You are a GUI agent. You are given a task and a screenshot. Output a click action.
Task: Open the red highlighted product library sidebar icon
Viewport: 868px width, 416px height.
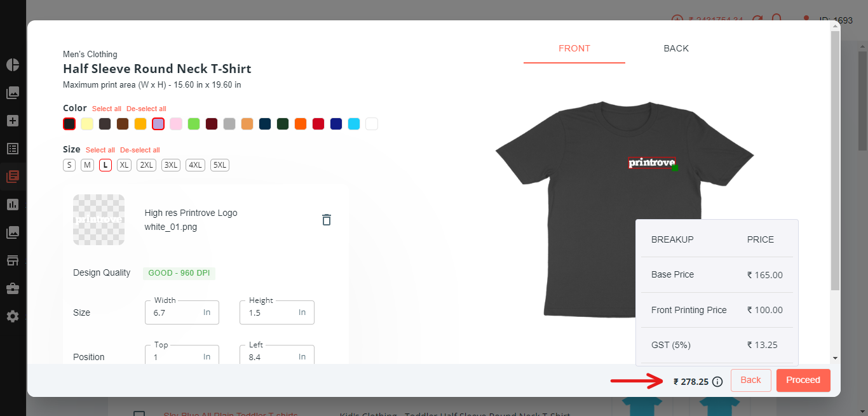(13, 177)
